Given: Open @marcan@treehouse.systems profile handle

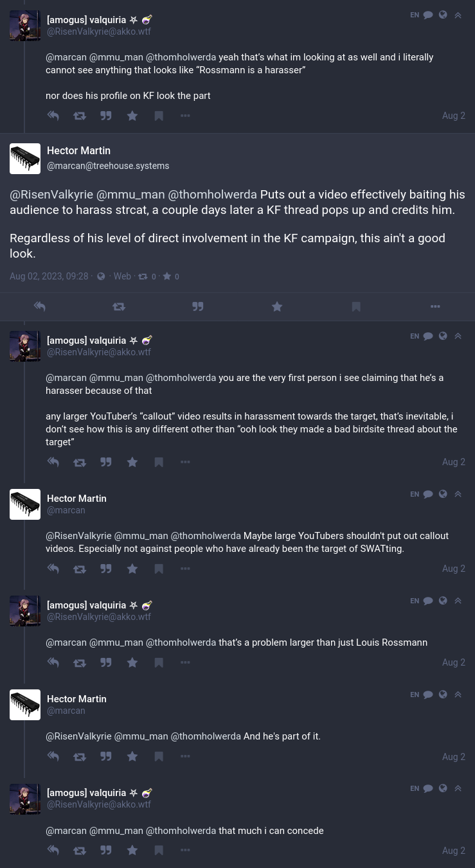Looking at the screenshot, I should coord(108,166).
